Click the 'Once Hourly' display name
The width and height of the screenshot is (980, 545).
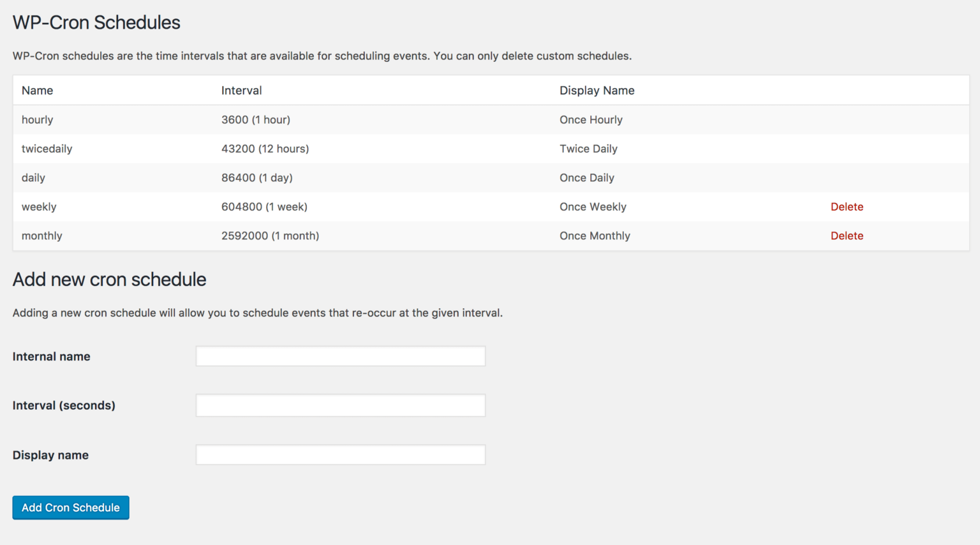click(591, 120)
